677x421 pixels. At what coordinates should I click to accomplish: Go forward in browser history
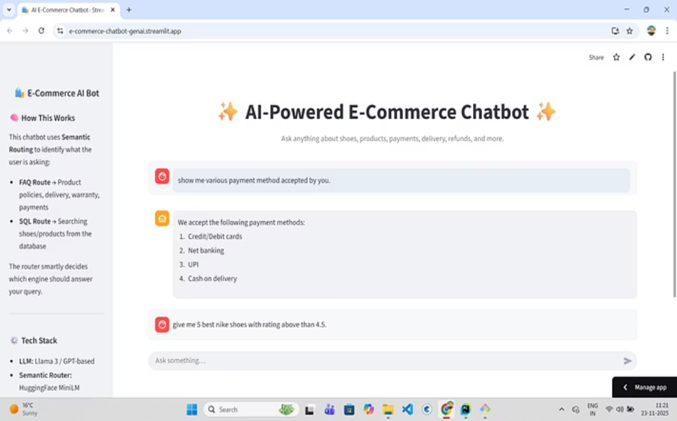pos(25,31)
